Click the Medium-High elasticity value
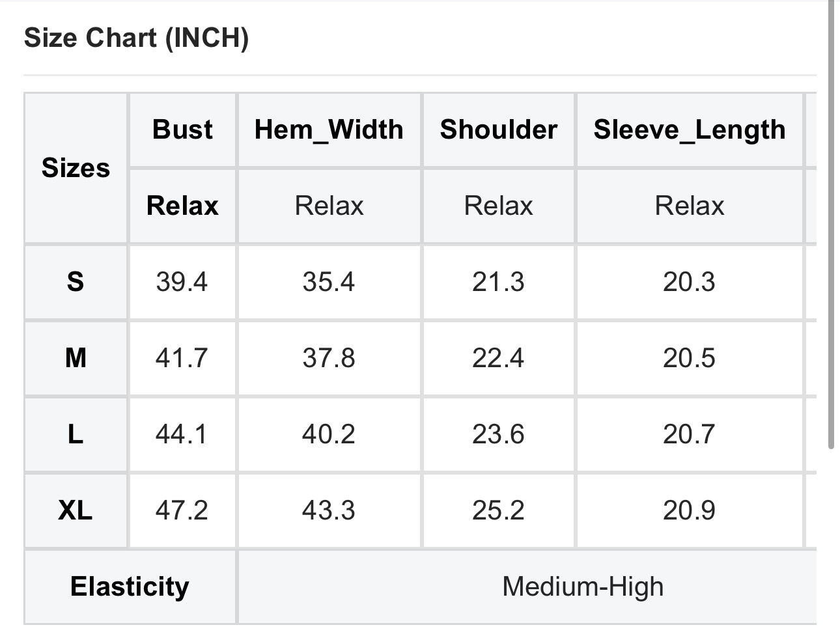 point(583,587)
